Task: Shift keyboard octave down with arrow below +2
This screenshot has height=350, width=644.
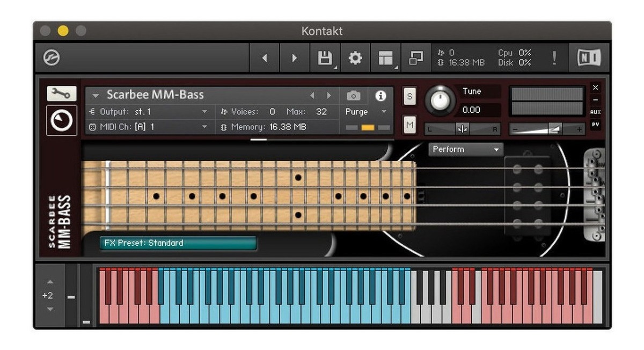Action: pyautogui.click(x=50, y=309)
